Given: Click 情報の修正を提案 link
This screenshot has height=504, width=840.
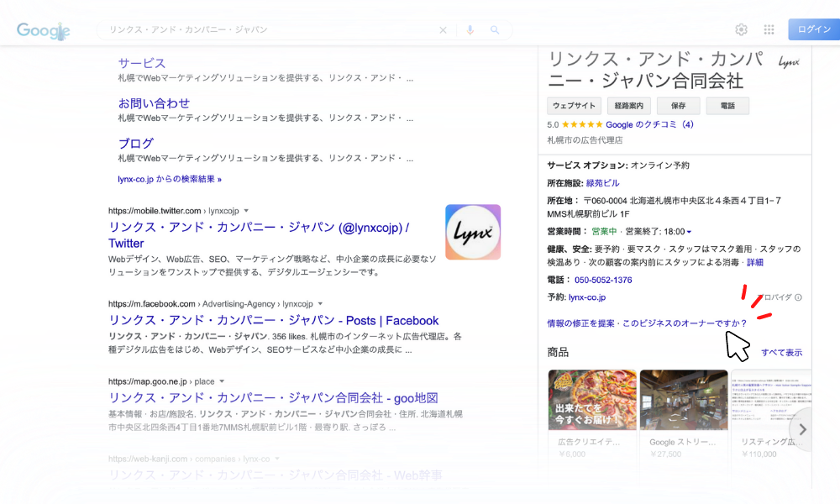Looking at the screenshot, I should (x=580, y=323).
